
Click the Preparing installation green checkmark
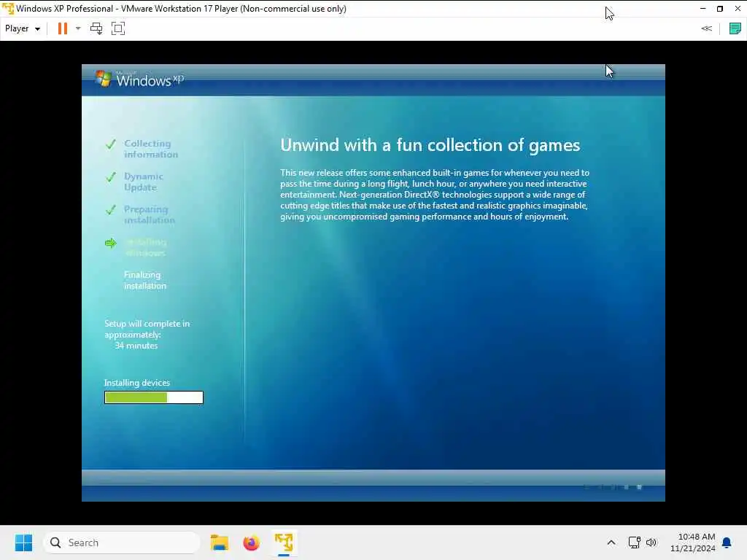coord(111,209)
